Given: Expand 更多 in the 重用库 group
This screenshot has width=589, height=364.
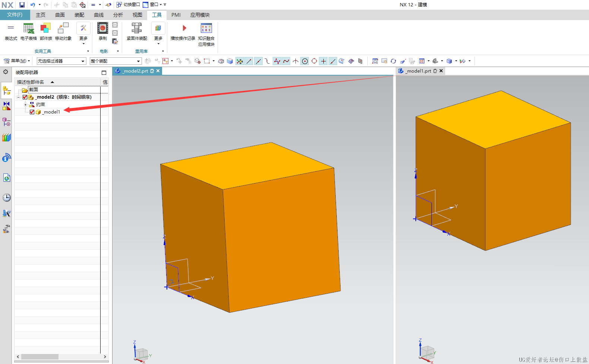Looking at the screenshot, I should 158,33.
